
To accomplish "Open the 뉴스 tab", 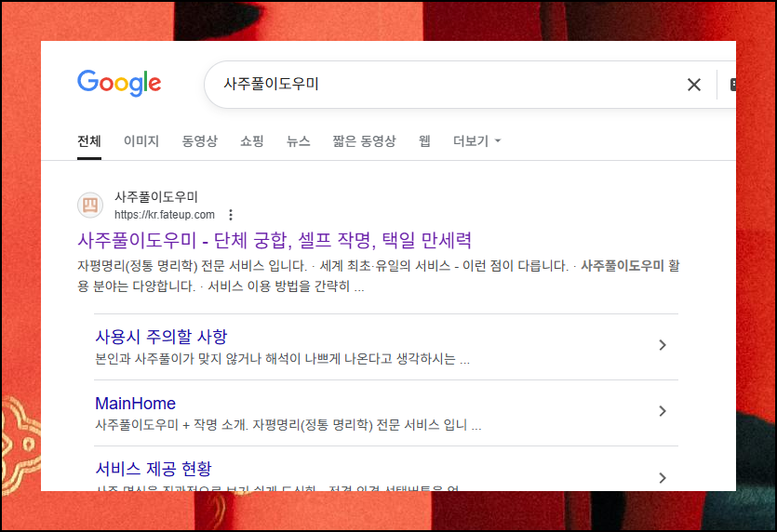I will click(x=299, y=141).
